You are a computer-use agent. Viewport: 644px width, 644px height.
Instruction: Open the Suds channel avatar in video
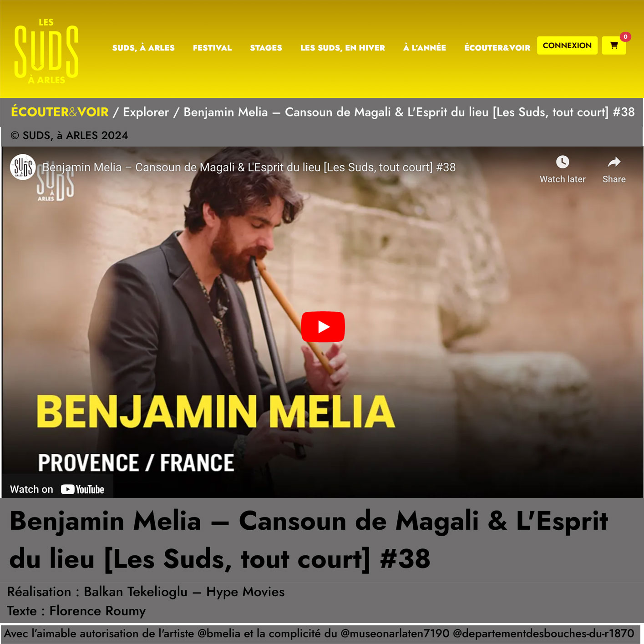click(23, 167)
